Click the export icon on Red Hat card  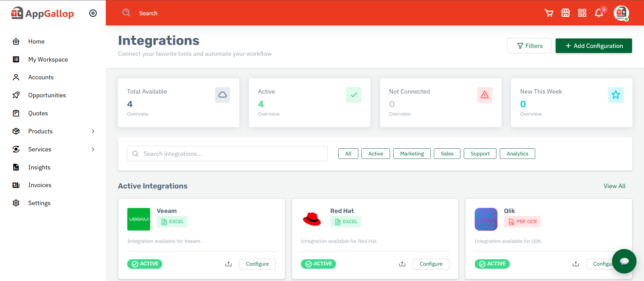[x=402, y=264]
